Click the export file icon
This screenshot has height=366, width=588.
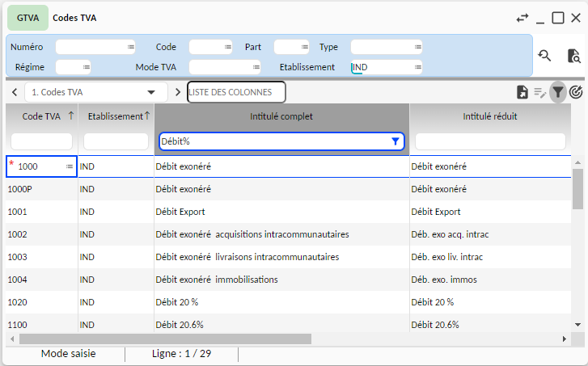[x=522, y=92]
